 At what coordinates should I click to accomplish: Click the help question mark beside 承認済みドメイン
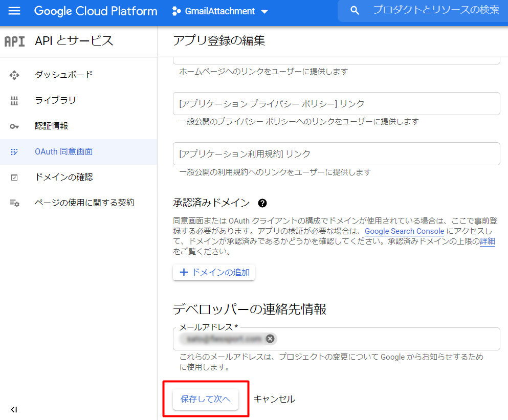262,203
